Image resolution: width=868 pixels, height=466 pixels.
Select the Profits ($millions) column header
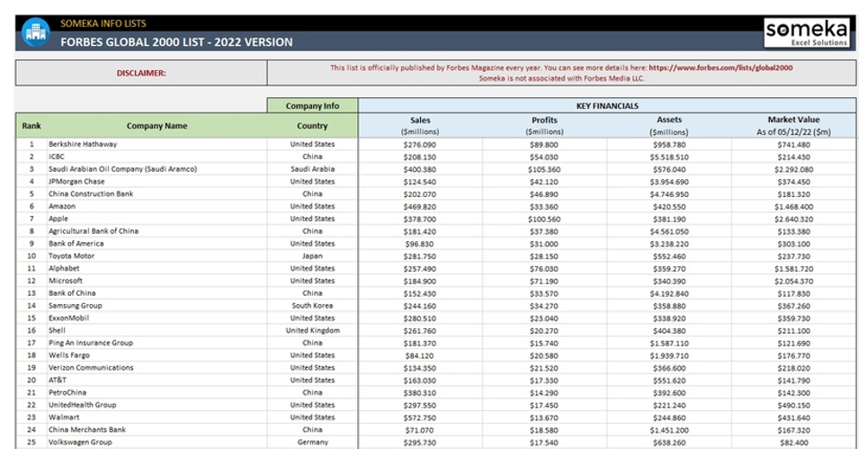pos(544,126)
